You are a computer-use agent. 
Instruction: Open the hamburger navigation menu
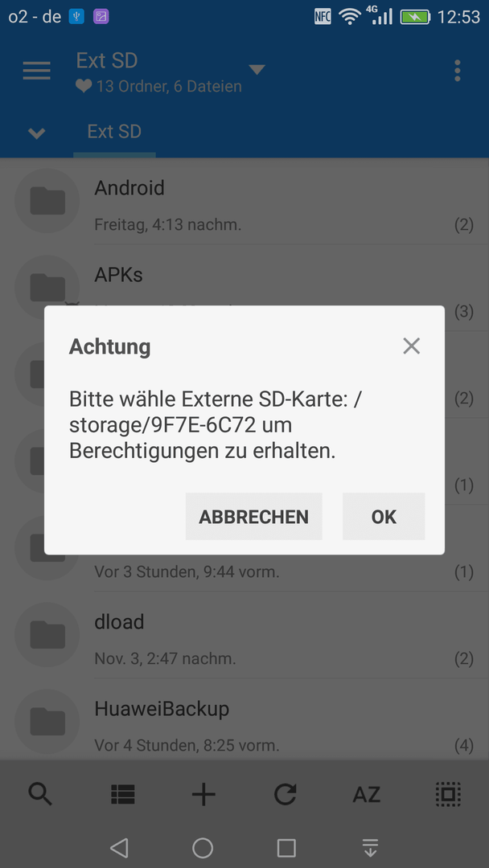[x=36, y=71]
